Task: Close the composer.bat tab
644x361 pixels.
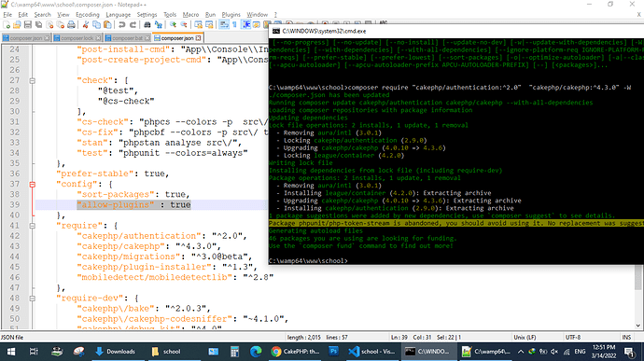Action: [147, 38]
